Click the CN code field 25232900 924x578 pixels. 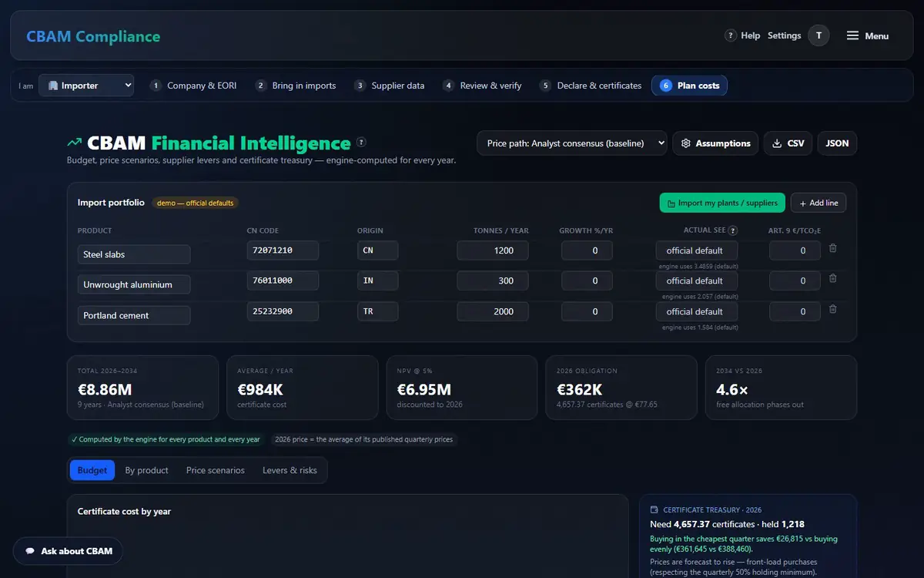[x=283, y=311]
